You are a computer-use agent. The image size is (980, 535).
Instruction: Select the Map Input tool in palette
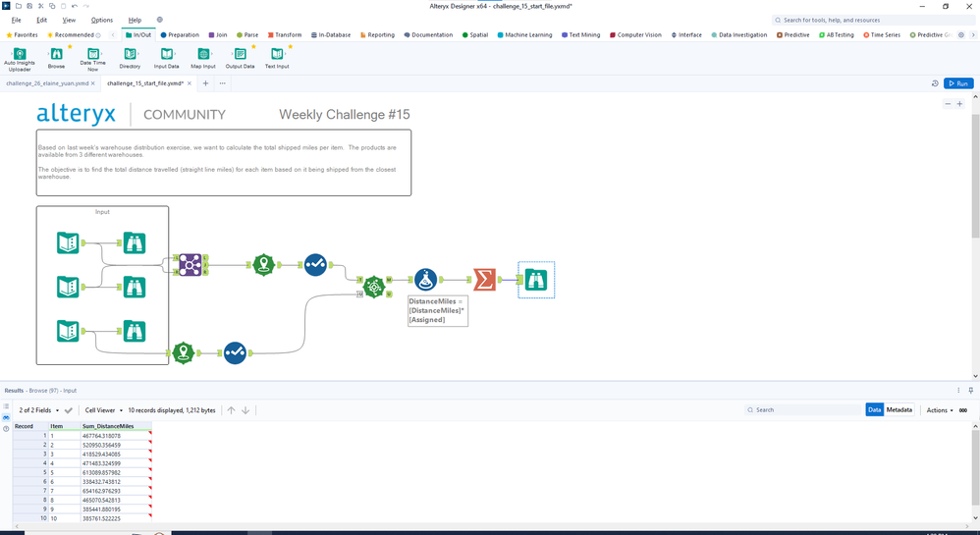[203, 58]
